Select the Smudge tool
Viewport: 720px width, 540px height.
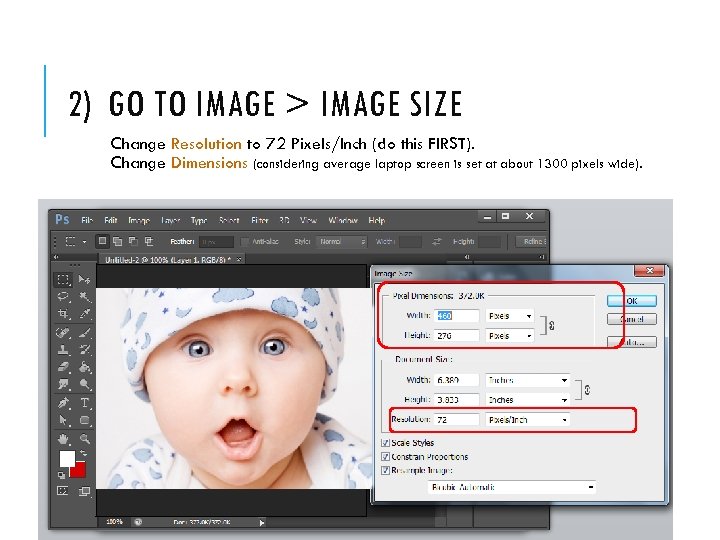pyautogui.click(x=63, y=385)
